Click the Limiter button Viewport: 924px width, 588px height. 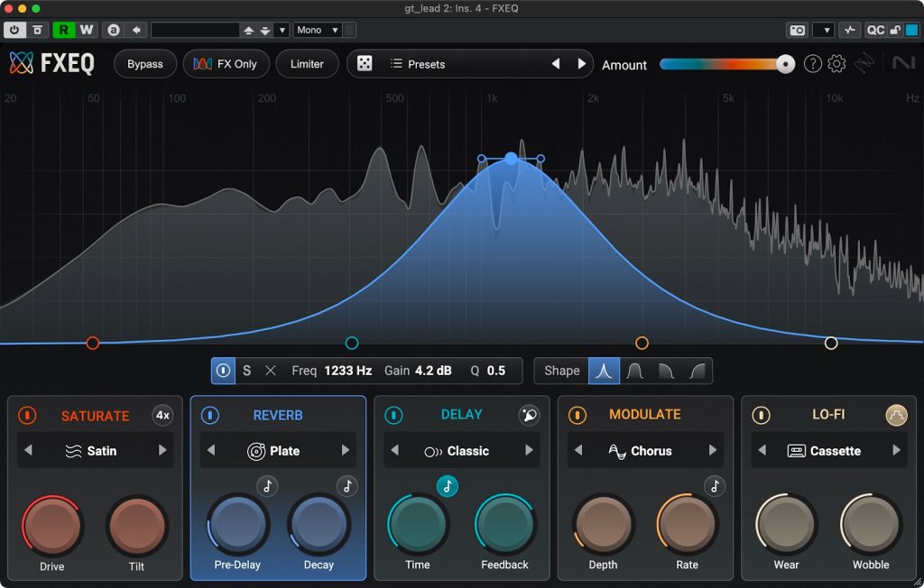[307, 64]
